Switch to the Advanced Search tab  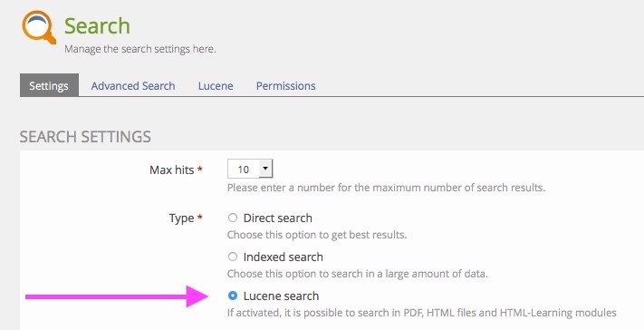click(x=133, y=85)
